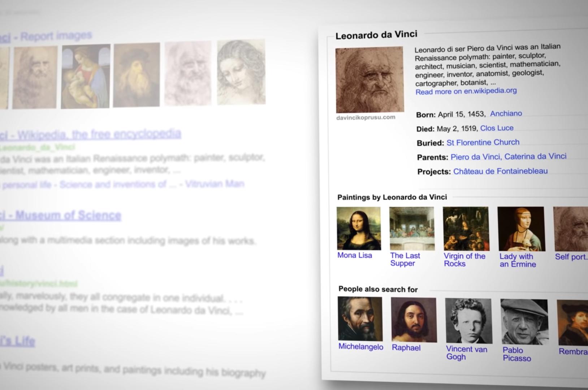
Task: Click the 'Report images' link
Action: [x=56, y=36]
